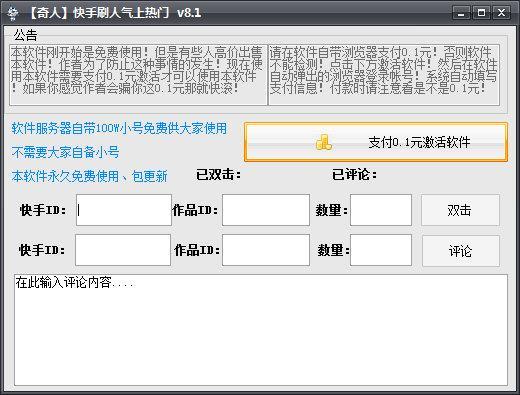Maximize the window
Viewport: 520px width, 395px height.
pos(481,13)
